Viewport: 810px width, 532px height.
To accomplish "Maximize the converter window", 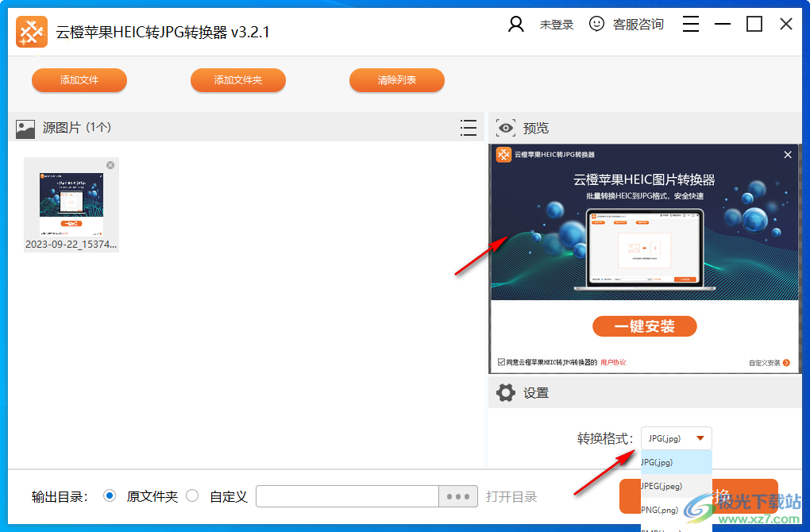I will point(754,24).
